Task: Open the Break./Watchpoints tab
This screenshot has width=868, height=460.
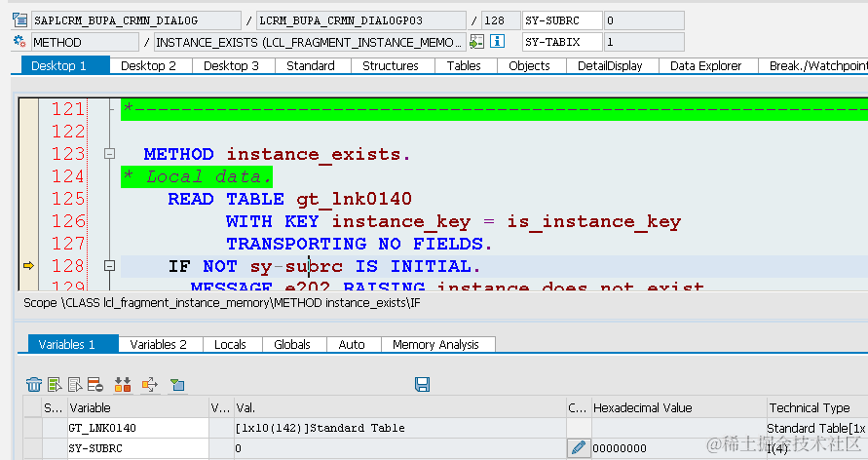Action: click(x=813, y=65)
